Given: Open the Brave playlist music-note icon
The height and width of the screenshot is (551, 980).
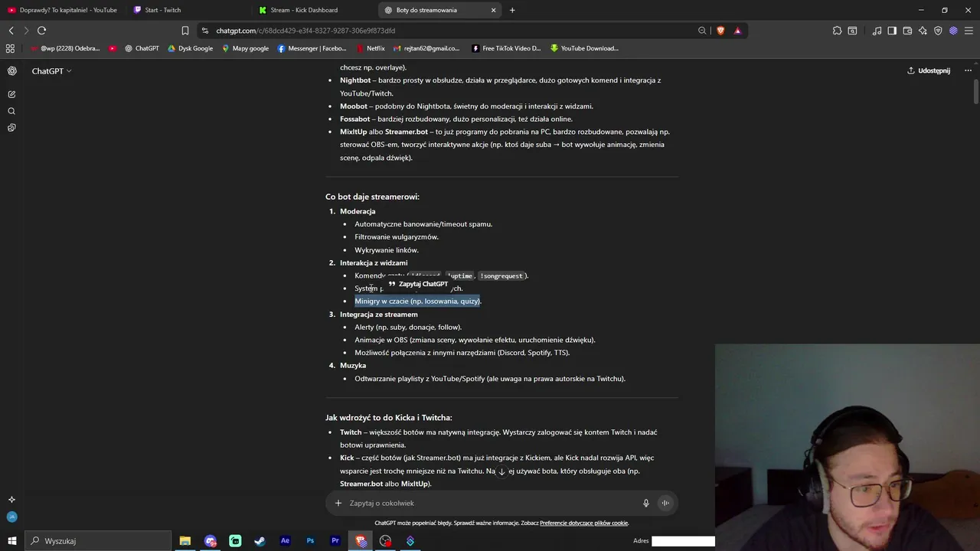Looking at the screenshot, I should pos(877,31).
